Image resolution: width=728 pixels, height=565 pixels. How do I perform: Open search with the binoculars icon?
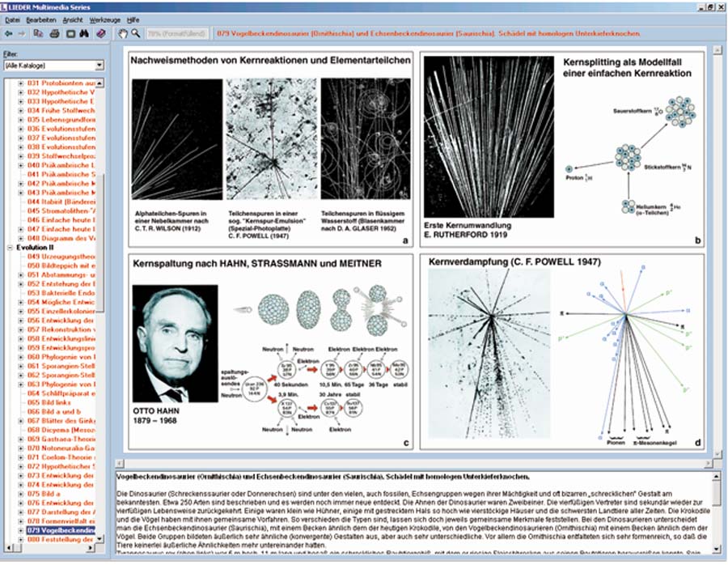[x=85, y=34]
